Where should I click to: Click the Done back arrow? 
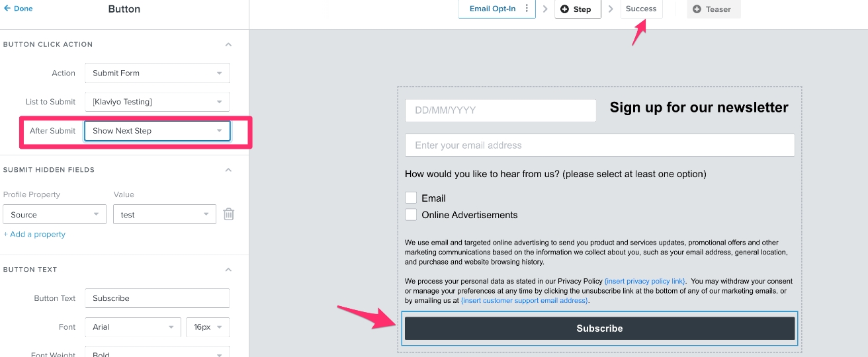7,9
